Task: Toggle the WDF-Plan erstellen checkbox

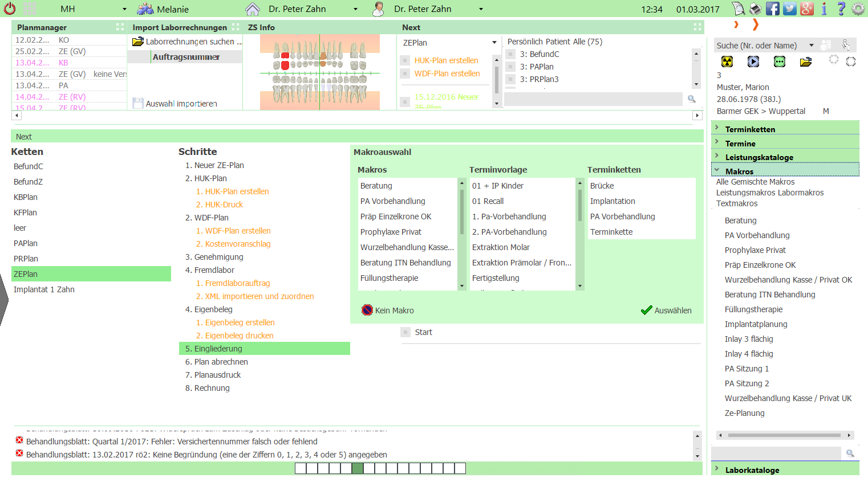Action: (x=405, y=73)
